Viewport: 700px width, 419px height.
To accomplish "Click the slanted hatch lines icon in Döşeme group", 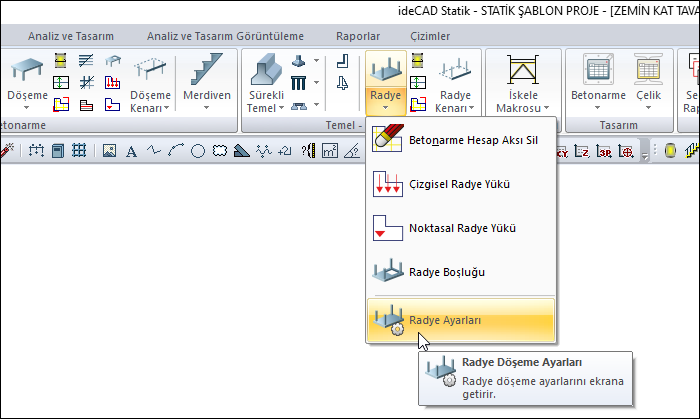I will pyautogui.click(x=86, y=60).
